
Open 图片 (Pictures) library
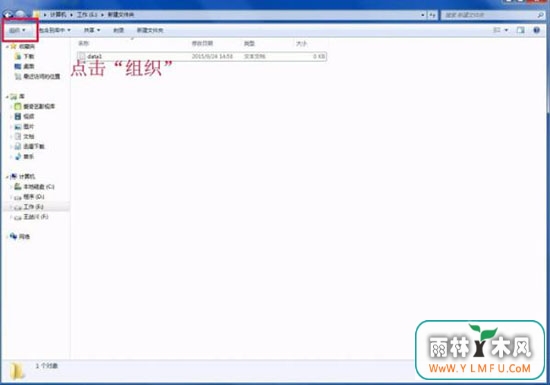tap(29, 126)
